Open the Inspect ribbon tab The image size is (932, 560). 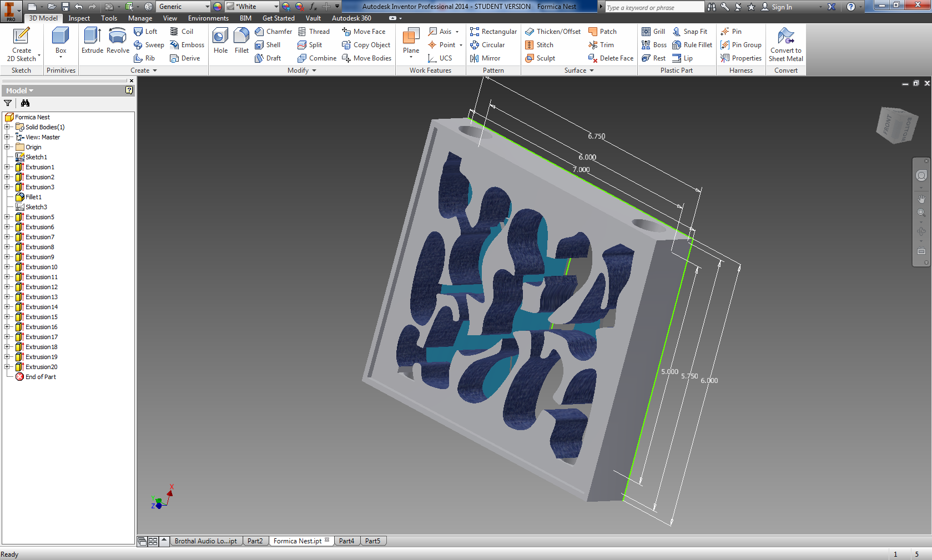(79, 18)
